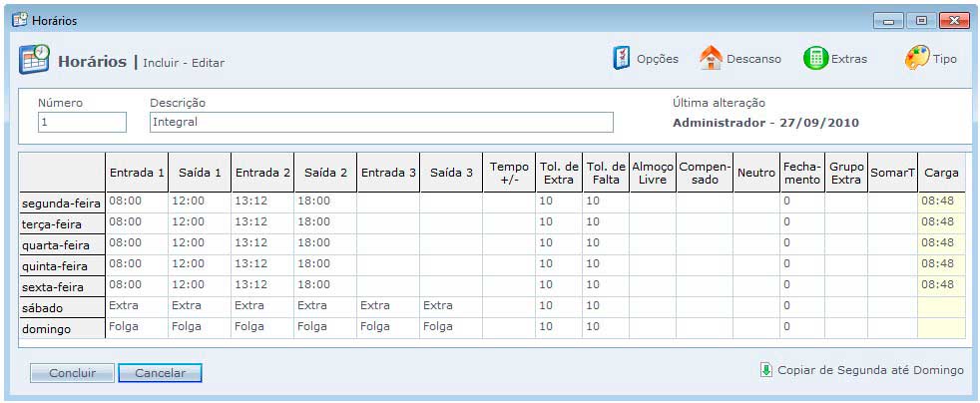980x403 pixels.
Task: Click the Carga column header
Action: pyautogui.click(x=941, y=173)
